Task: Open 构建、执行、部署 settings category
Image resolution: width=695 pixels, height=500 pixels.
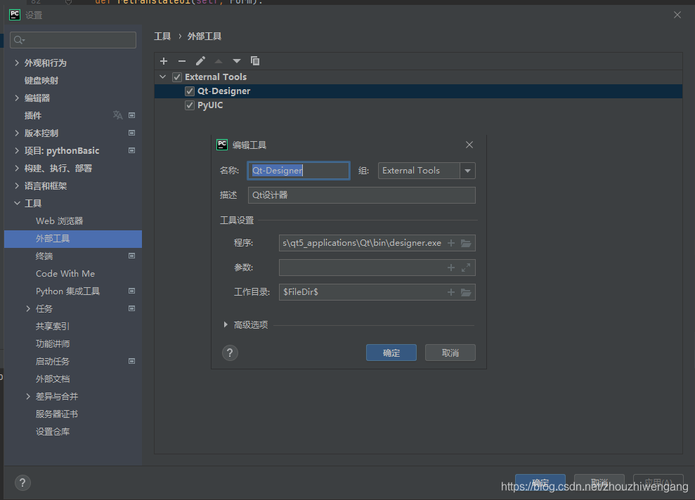Action: tap(58, 168)
